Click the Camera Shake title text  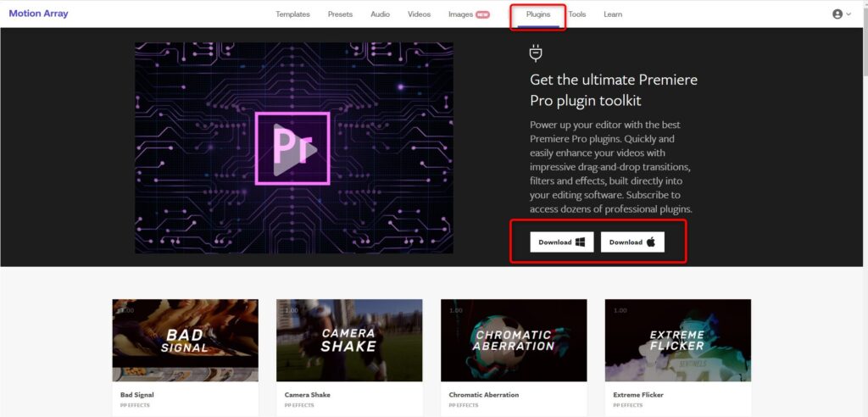(x=307, y=395)
